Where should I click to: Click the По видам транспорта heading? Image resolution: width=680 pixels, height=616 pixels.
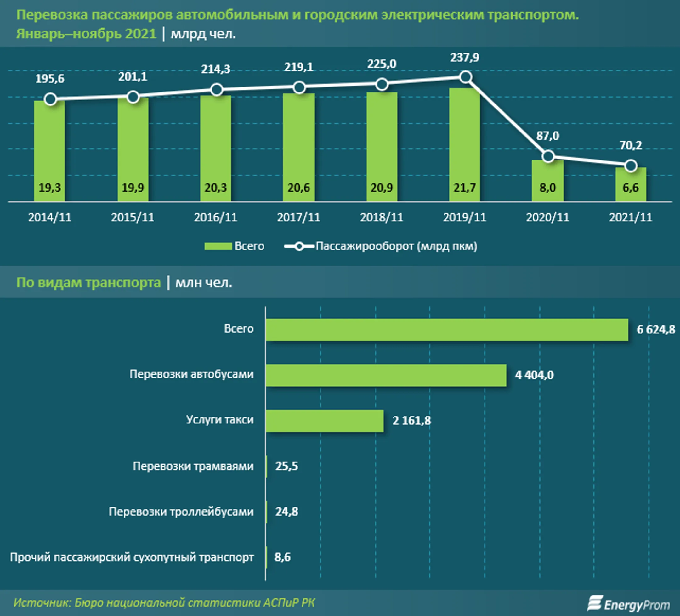click(x=88, y=283)
